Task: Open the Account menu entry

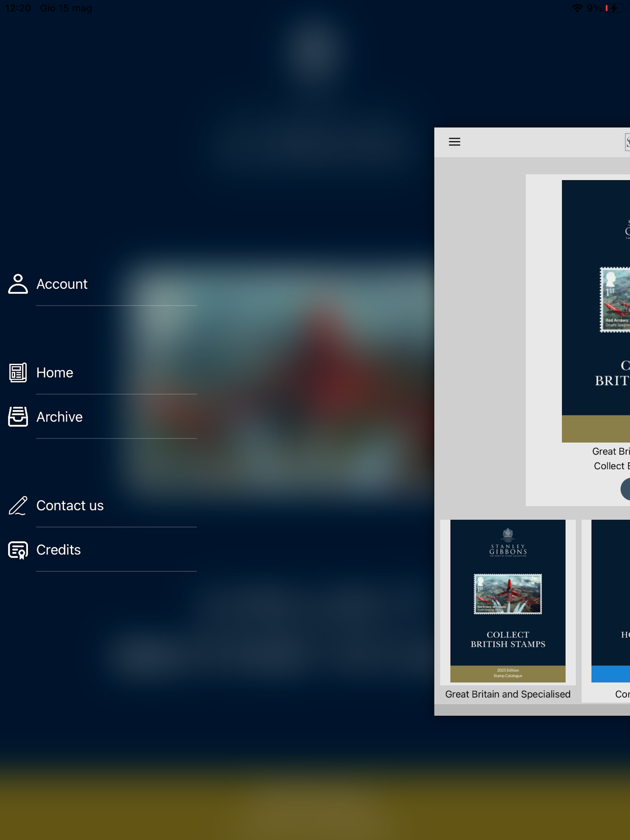Action: coord(62,284)
